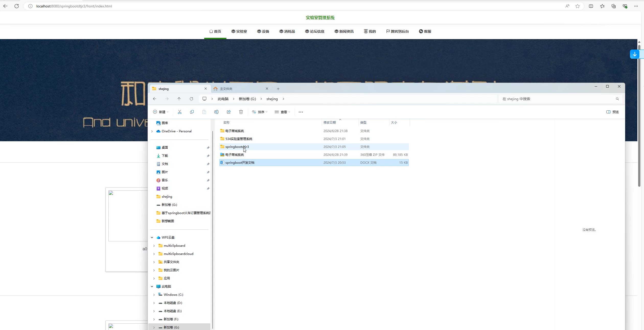Expand the OneDrive - Personal tree node
This screenshot has width=644, height=330.
point(152,131)
